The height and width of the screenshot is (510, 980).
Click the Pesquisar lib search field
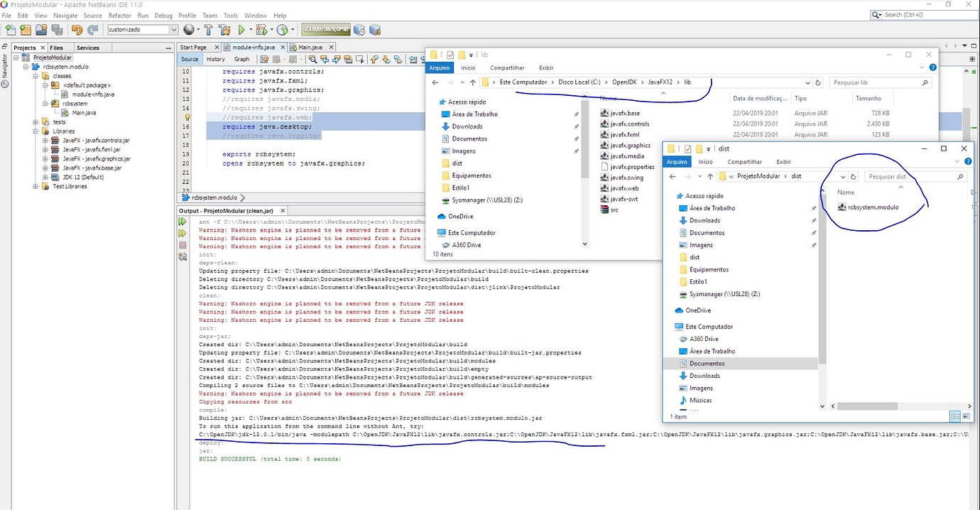tap(877, 83)
